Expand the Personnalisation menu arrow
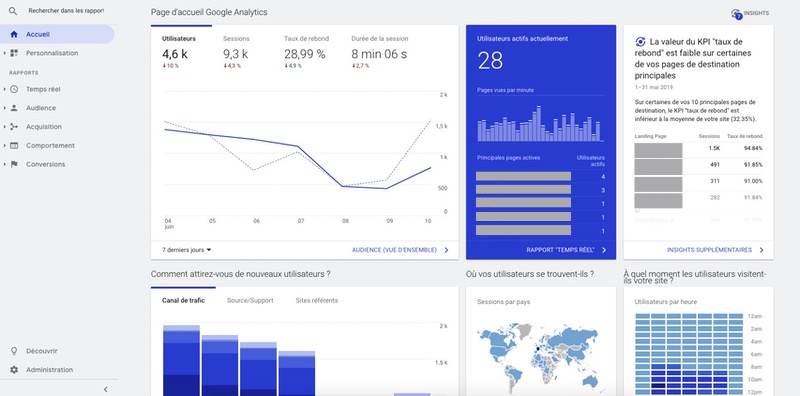The height and width of the screenshot is (396, 800). click(5, 53)
